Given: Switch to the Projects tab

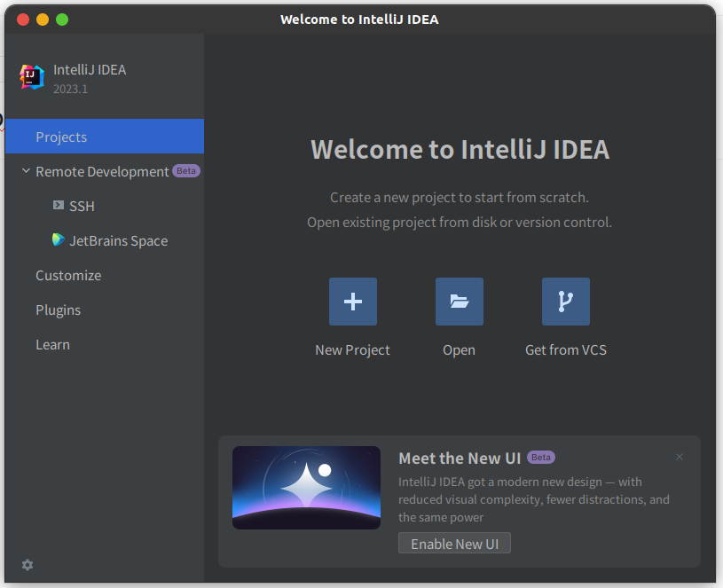Looking at the screenshot, I should [61, 137].
